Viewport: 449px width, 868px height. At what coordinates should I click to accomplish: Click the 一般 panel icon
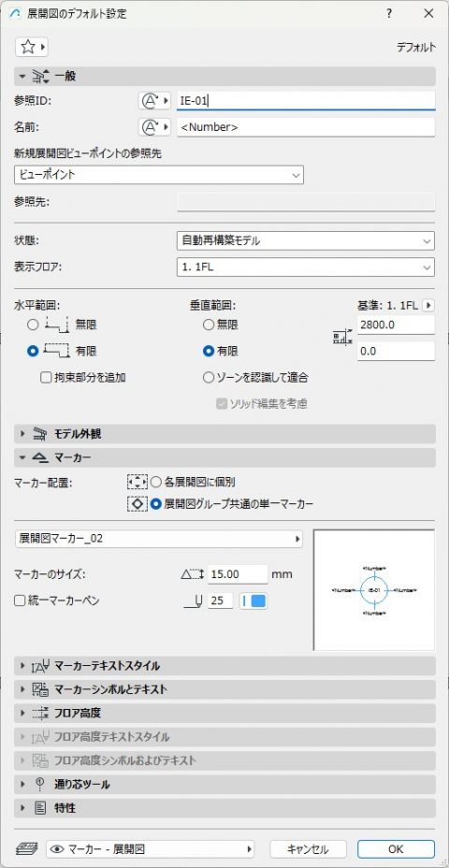[41, 77]
